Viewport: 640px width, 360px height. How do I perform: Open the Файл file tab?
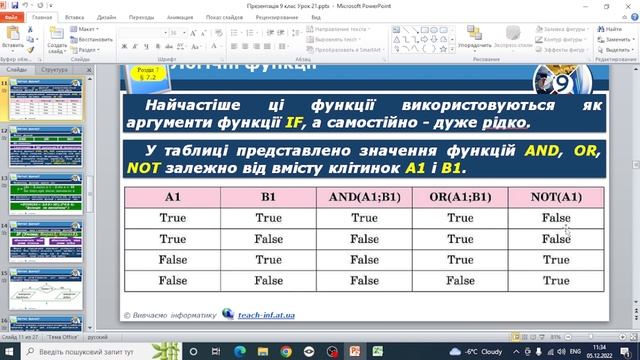pos(11,17)
